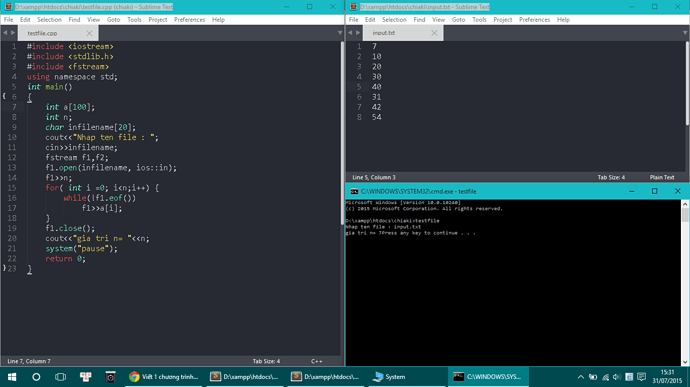Change Tab Size in input.txt status bar
Viewport: 690px width, 387px height.
click(611, 177)
